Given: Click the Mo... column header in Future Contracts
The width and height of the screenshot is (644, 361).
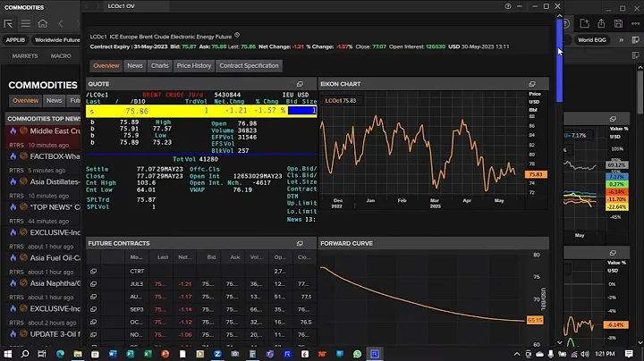Looking at the screenshot, I should 136,257.
